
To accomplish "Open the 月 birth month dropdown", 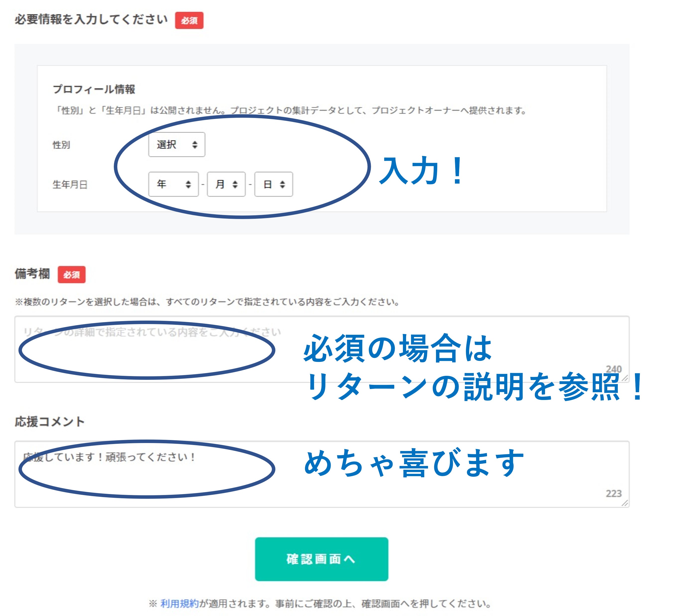I will pyautogui.click(x=226, y=184).
